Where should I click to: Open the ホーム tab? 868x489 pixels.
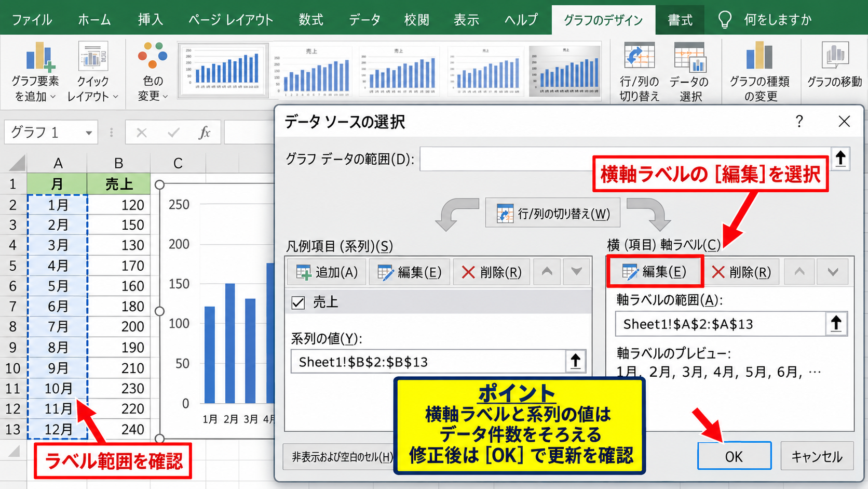[x=94, y=20]
